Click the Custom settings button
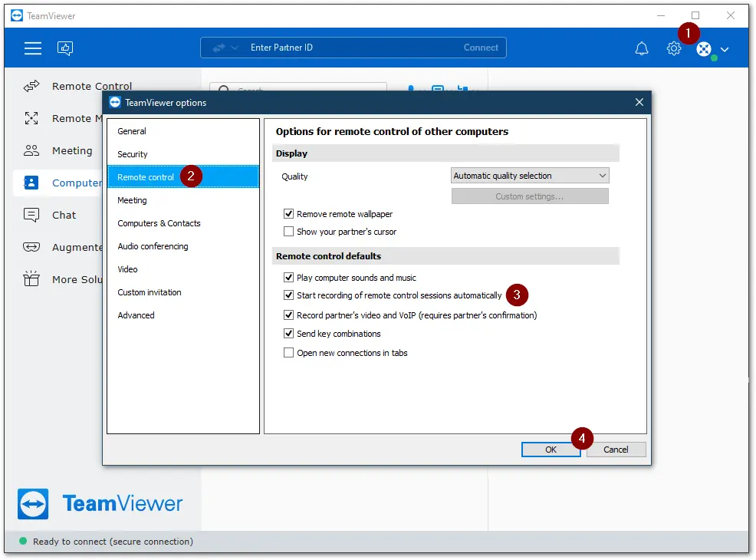The height and width of the screenshot is (560, 756). [530, 196]
